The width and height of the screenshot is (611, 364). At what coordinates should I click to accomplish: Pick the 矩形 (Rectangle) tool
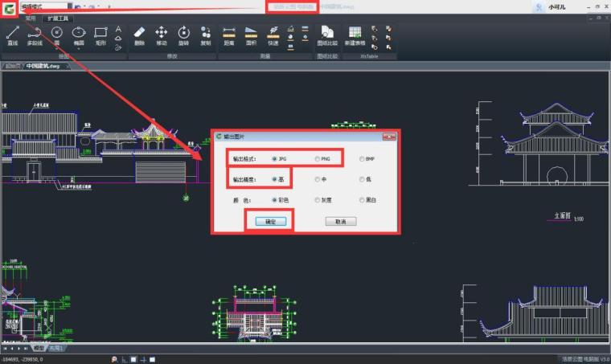coord(100,35)
